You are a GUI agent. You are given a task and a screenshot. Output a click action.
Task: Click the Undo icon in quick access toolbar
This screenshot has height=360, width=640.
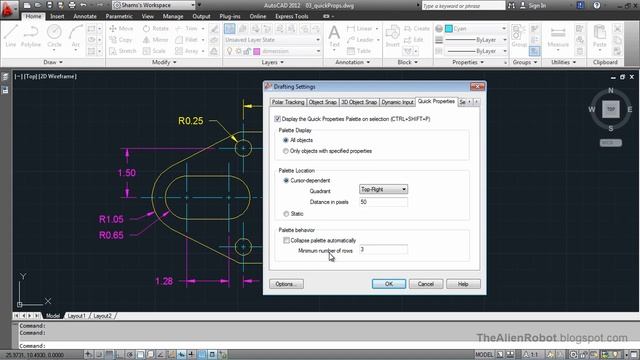click(83, 5)
